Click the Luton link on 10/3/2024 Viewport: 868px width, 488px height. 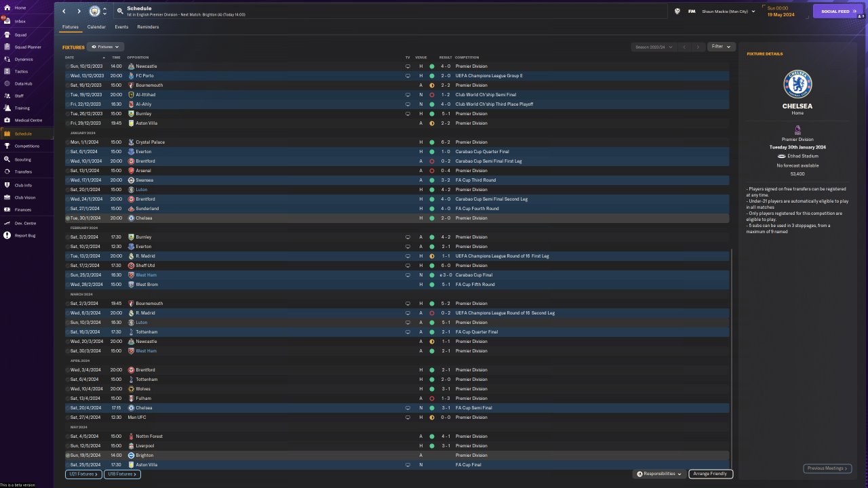click(141, 323)
